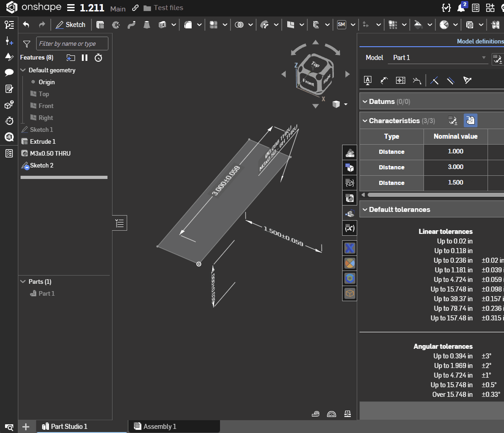This screenshot has width=504, height=433.
Task: Pause feature regeneration with pause icon
Action: pos(85,58)
